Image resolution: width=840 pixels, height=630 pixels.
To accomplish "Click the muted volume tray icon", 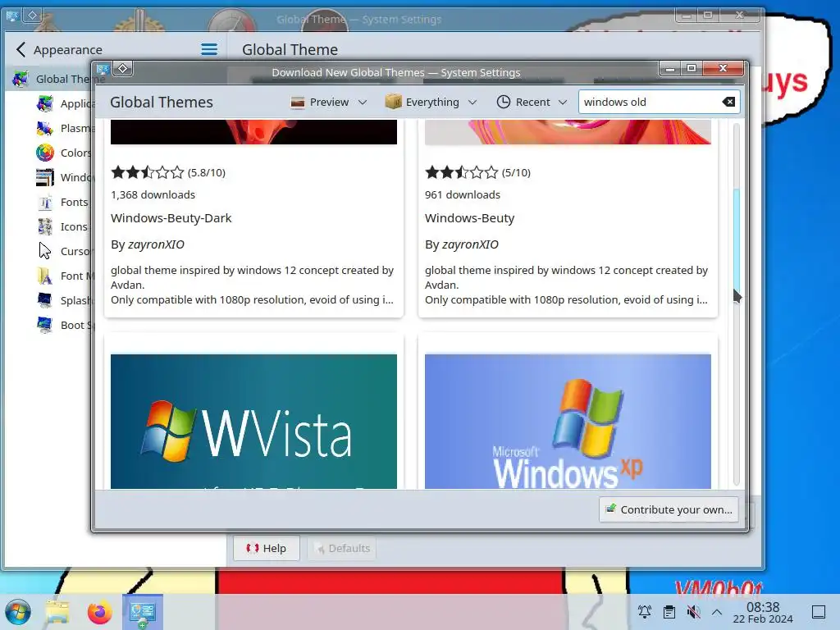I will pyautogui.click(x=693, y=612).
